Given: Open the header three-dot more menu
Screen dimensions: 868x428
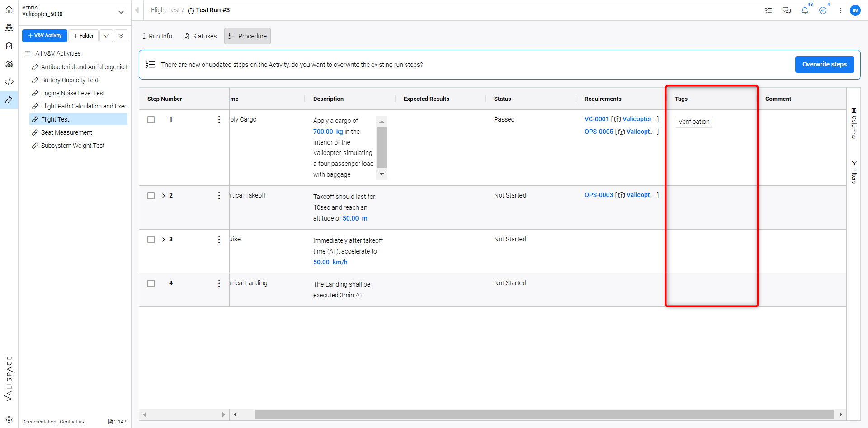Looking at the screenshot, I should 841,10.
